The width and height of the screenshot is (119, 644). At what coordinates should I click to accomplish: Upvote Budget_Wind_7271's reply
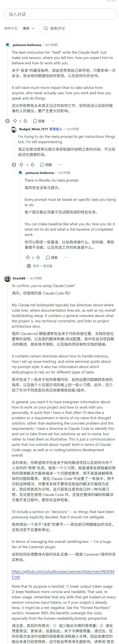(x=21, y=164)
